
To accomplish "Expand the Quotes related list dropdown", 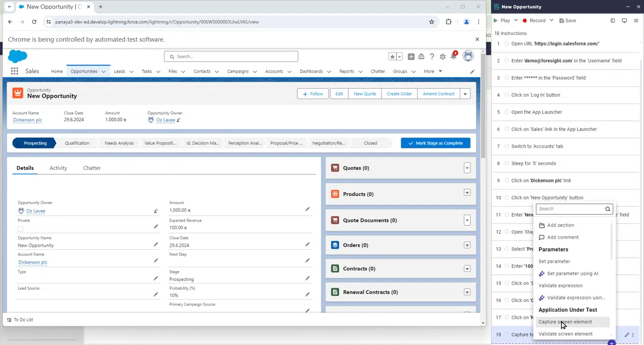I will pos(467,168).
